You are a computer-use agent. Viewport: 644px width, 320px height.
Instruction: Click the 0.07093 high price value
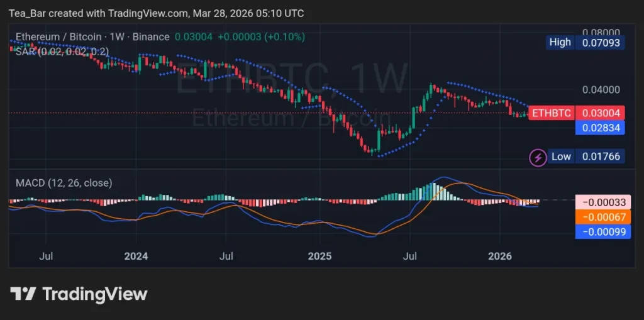pos(601,43)
